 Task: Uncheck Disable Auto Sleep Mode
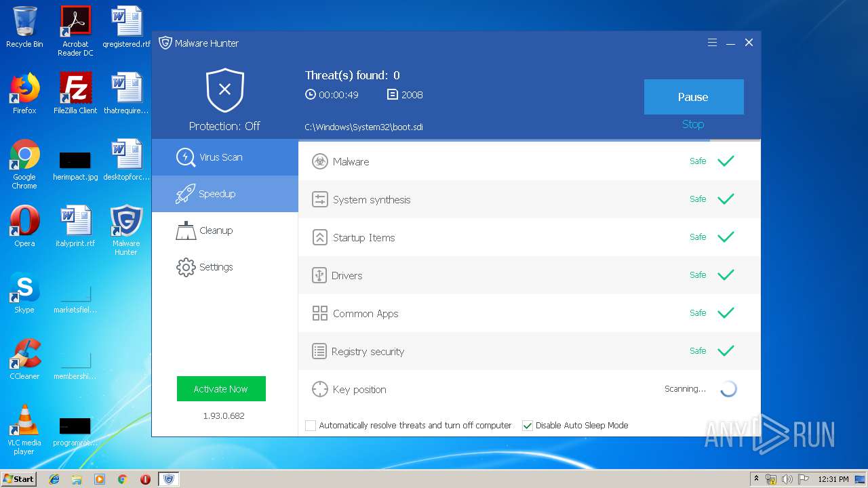pos(528,426)
